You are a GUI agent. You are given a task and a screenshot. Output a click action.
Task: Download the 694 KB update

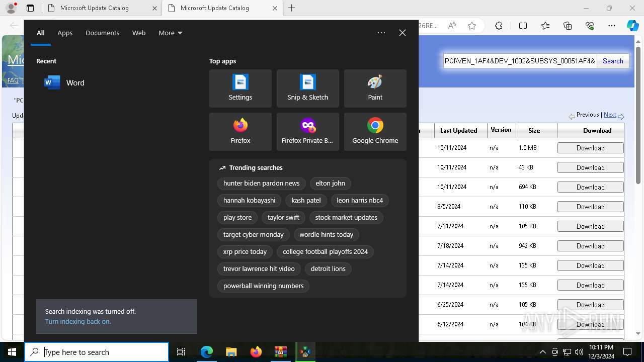tap(590, 187)
